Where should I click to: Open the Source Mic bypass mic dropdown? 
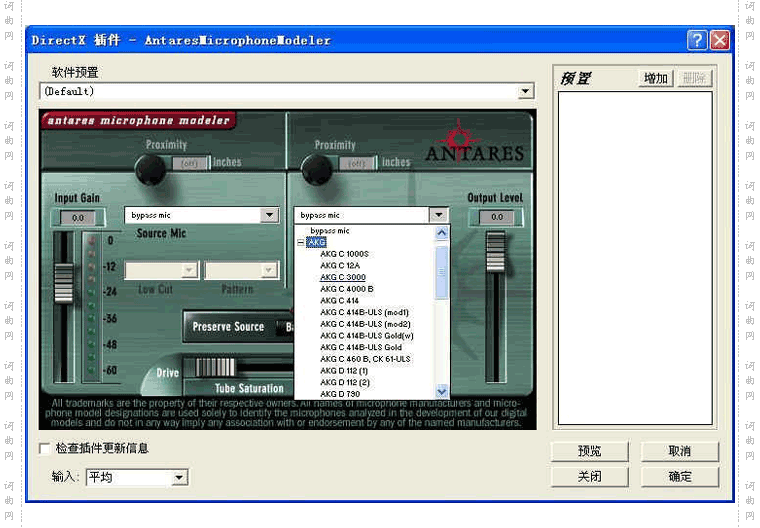[269, 215]
